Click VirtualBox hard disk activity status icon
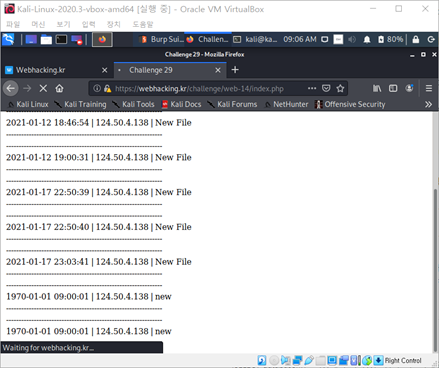Screen dimensions: 439x368 click(262, 360)
